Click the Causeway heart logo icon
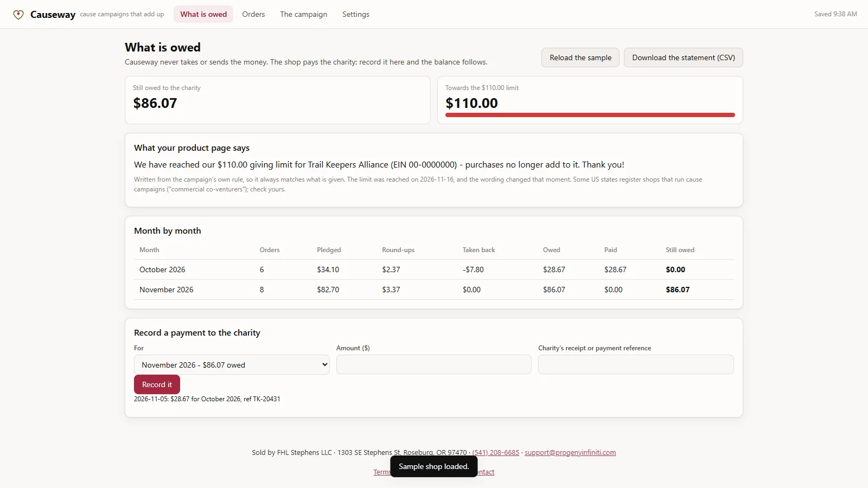Image resolution: width=868 pixels, height=488 pixels. tap(18, 15)
